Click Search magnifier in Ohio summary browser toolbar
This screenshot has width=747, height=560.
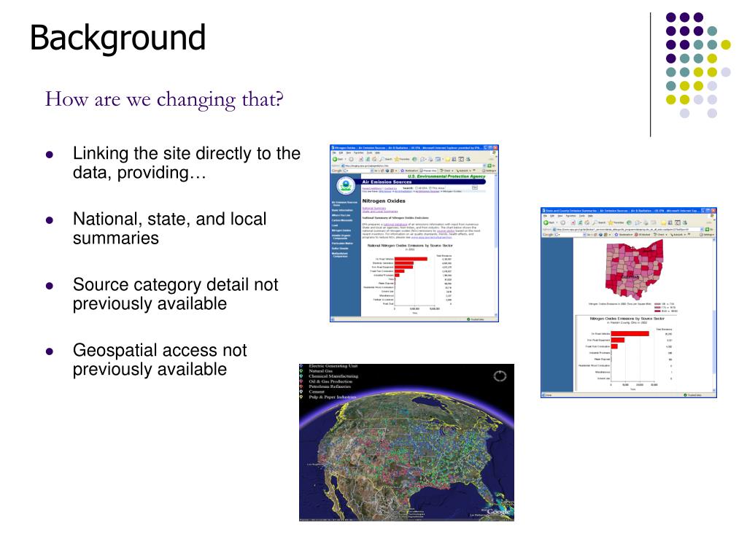coord(595,222)
